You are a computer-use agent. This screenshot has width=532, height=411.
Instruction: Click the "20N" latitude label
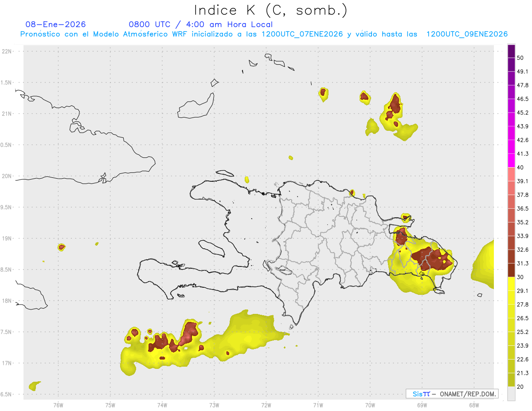[x=7, y=176]
